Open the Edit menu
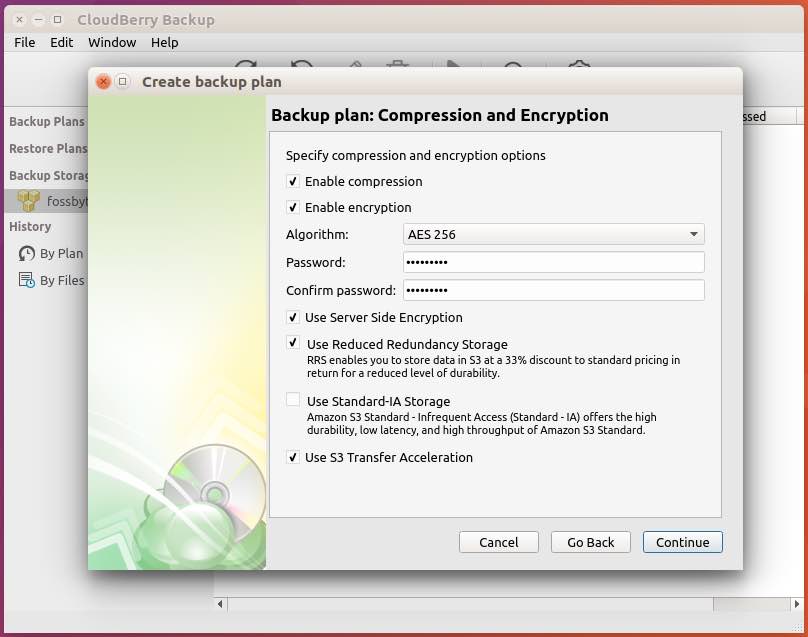 click(x=61, y=42)
